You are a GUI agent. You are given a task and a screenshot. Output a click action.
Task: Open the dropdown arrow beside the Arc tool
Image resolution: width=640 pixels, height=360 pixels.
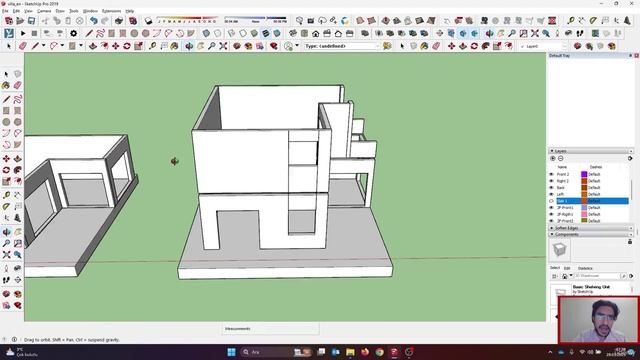pyautogui.click(x=62, y=46)
